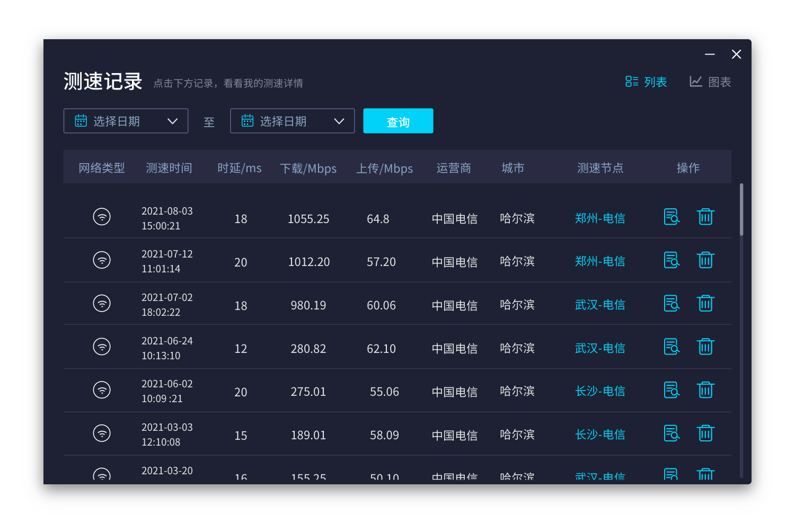Expand the end date dropdown

pyautogui.click(x=339, y=121)
